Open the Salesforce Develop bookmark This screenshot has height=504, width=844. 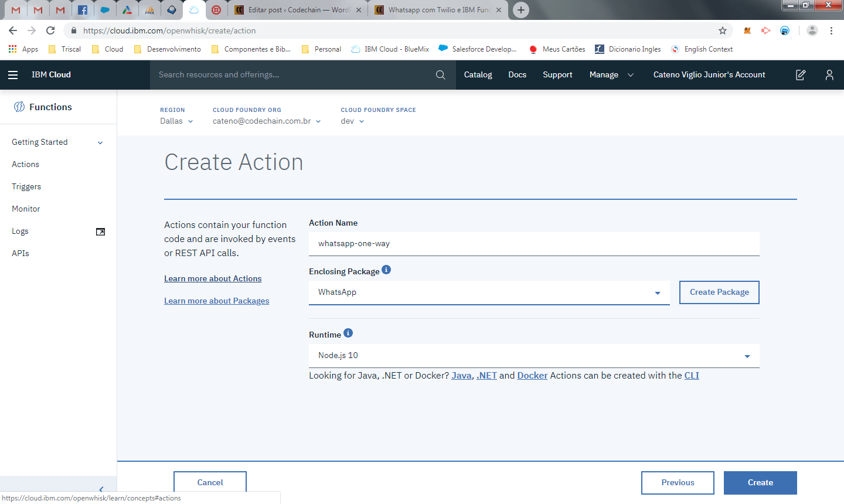(478, 49)
